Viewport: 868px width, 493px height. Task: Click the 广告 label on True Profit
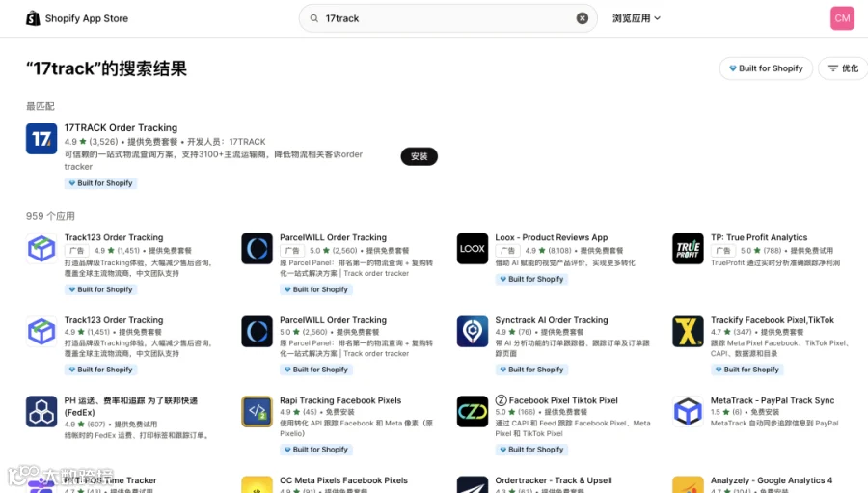(723, 251)
